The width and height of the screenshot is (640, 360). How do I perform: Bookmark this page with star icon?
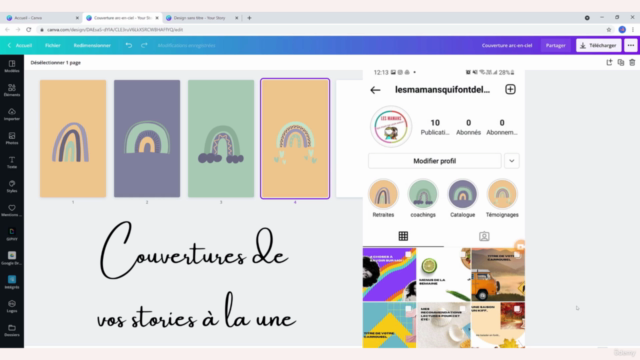[x=609, y=29]
